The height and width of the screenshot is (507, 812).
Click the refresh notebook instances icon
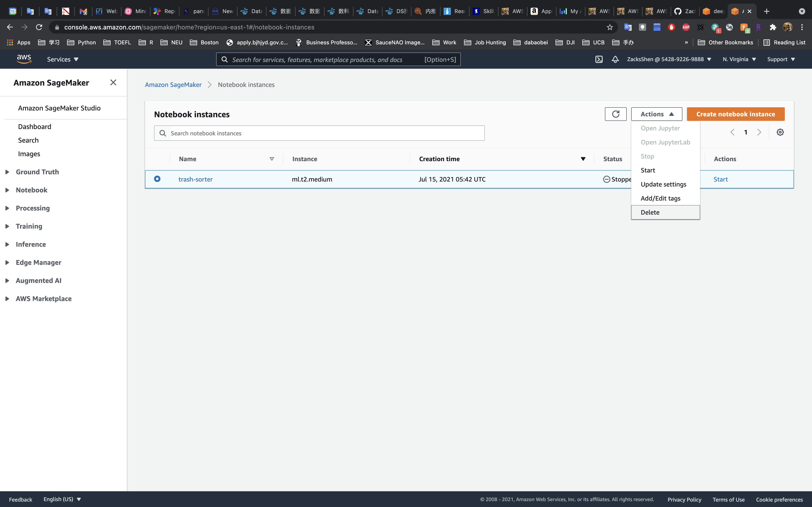point(615,114)
